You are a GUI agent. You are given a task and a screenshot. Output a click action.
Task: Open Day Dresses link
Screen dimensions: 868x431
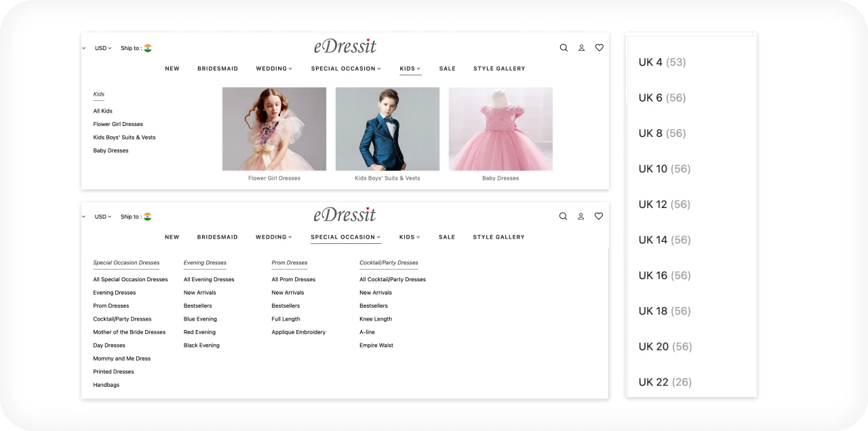point(109,346)
